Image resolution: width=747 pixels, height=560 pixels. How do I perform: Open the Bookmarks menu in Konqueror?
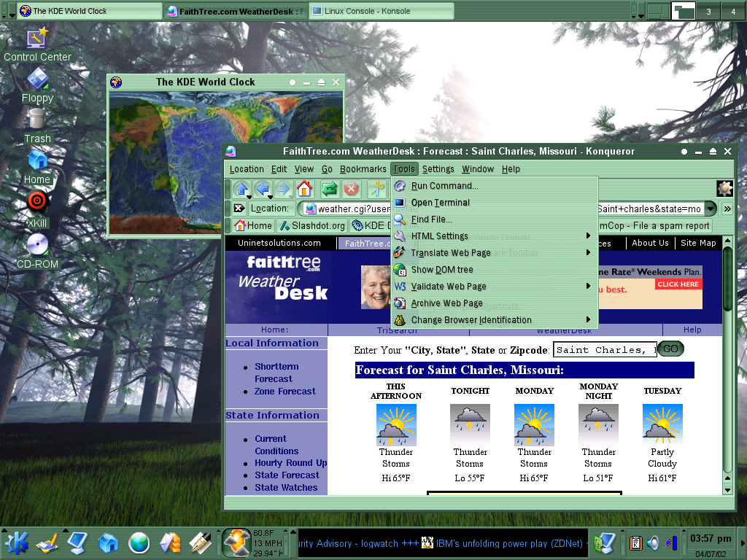pos(363,169)
